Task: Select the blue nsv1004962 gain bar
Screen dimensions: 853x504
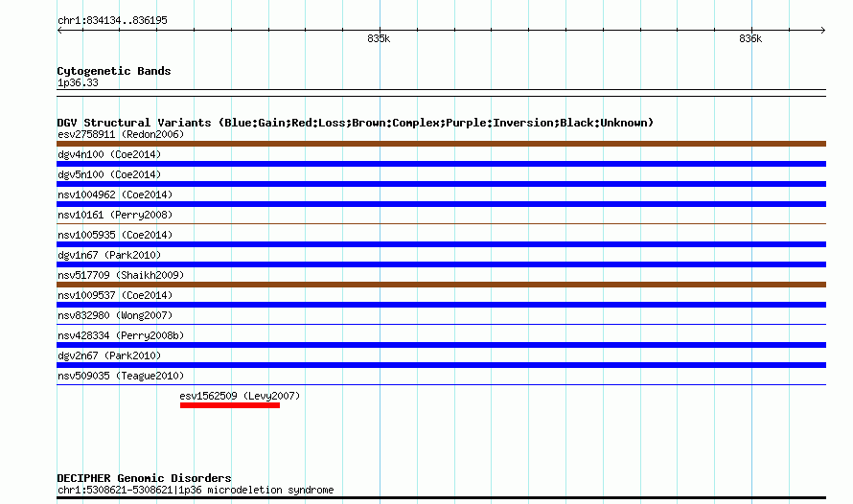Action: click(x=441, y=204)
